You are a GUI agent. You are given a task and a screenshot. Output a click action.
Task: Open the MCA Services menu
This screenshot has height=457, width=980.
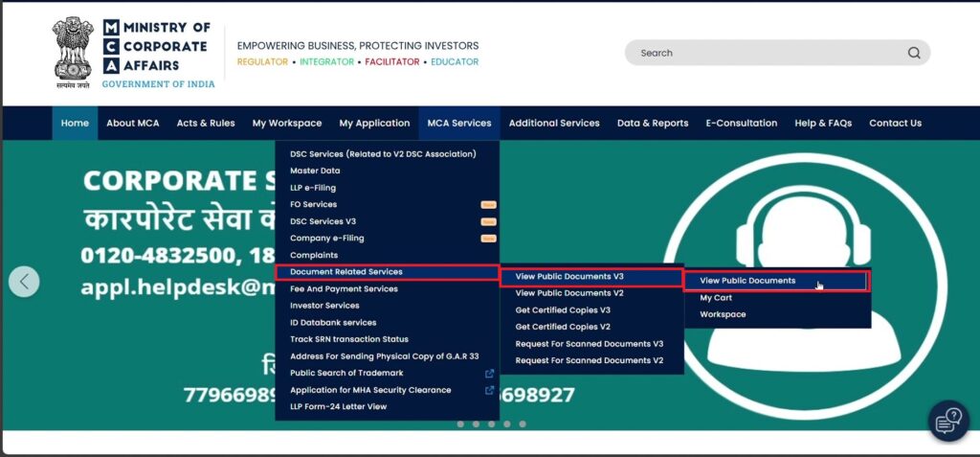tap(459, 124)
